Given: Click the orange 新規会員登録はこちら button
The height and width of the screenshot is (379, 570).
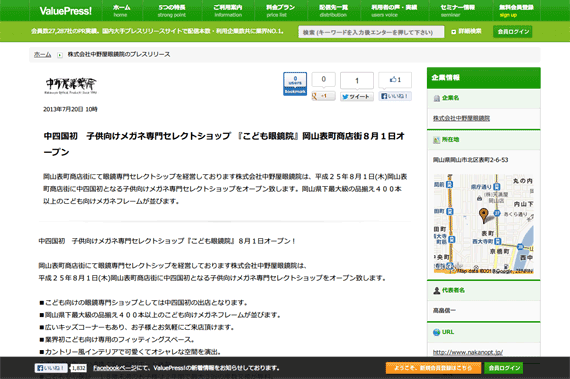Looking at the screenshot, I should click(433, 368).
